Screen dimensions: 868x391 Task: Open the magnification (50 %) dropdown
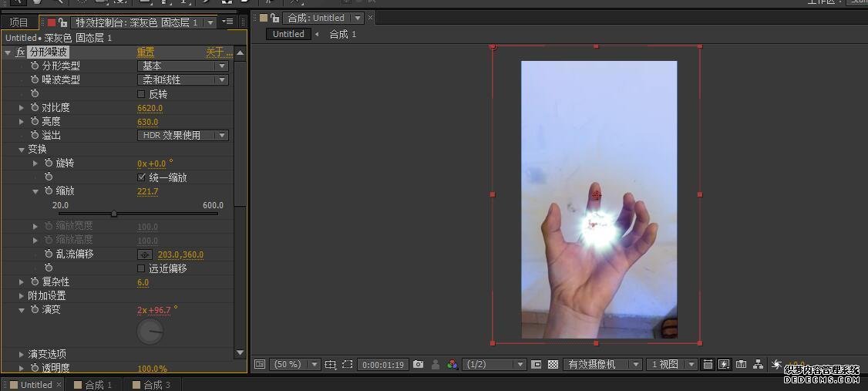295,365
